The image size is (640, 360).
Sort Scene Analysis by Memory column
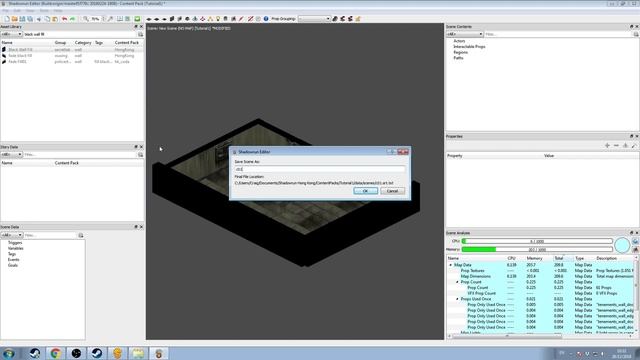coord(534,258)
